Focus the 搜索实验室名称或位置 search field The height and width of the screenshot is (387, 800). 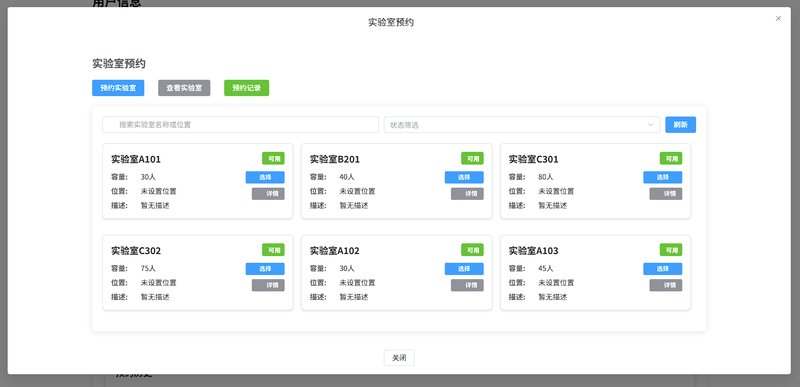pyautogui.click(x=240, y=125)
